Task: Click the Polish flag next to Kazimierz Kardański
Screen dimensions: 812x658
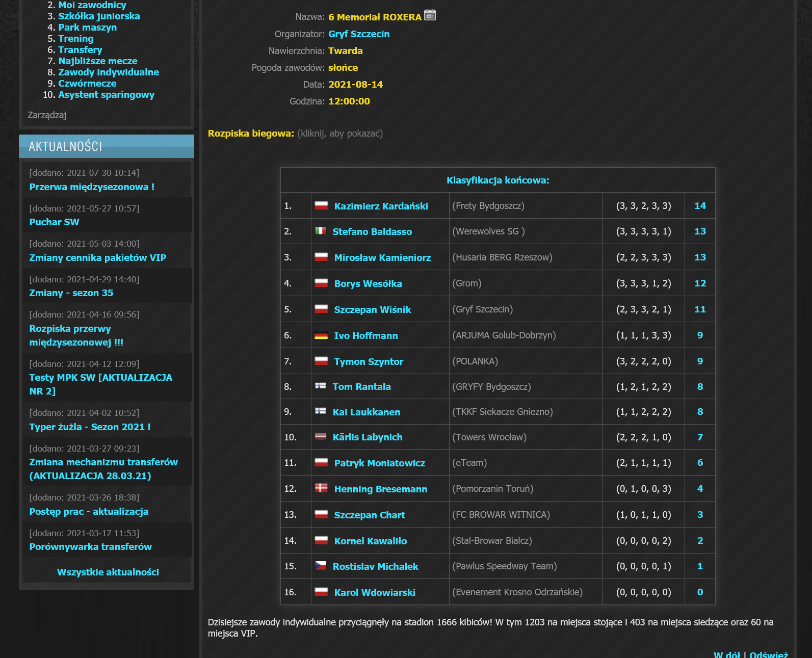Action: (x=321, y=205)
